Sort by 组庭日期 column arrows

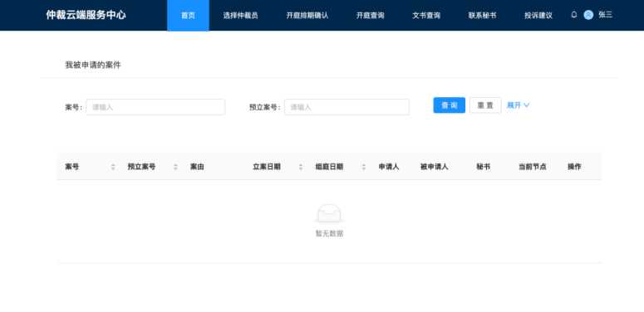pos(363,167)
